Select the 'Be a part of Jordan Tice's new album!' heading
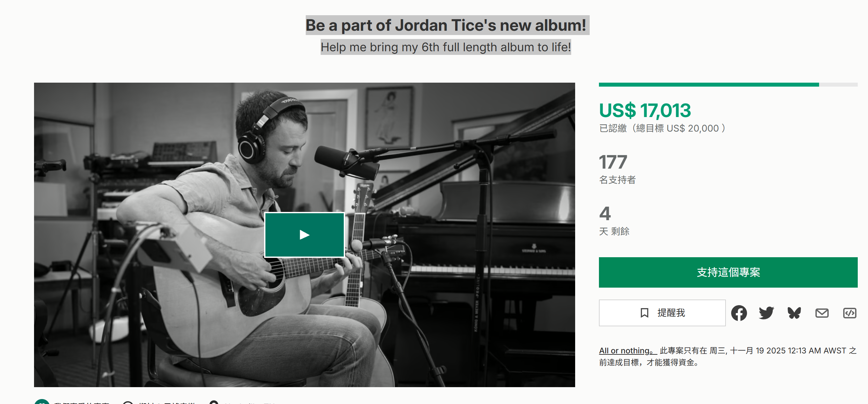This screenshot has width=868, height=404. click(447, 25)
